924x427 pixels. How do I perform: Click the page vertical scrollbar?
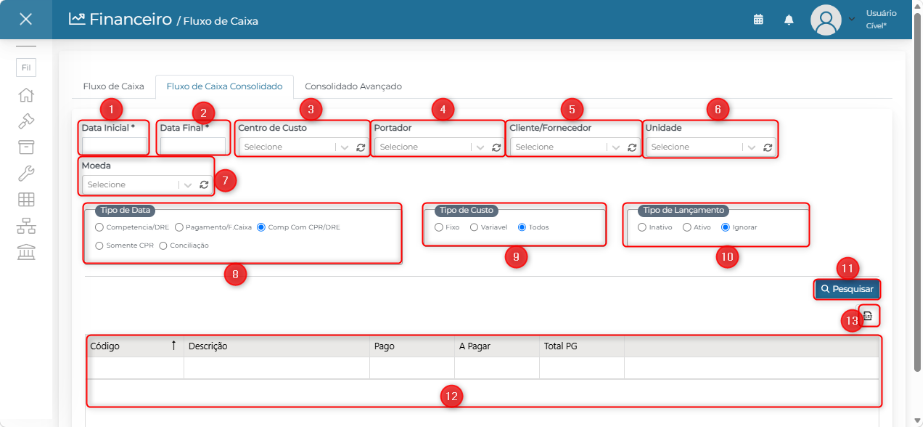pos(918,191)
